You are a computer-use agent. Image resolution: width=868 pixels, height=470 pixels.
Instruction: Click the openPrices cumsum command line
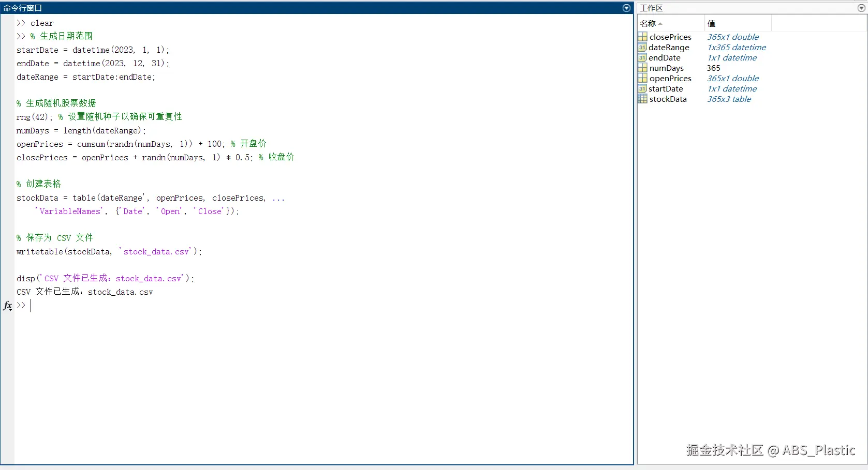point(141,144)
